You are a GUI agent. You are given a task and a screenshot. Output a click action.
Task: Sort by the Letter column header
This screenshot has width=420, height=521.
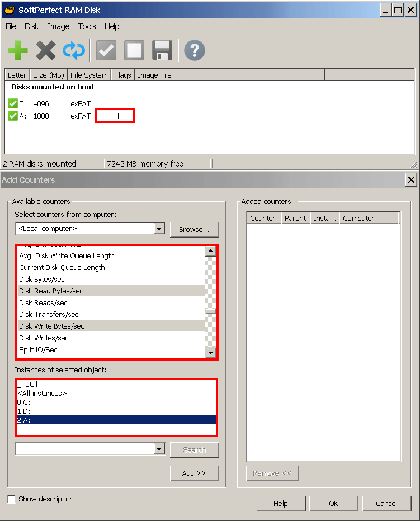coord(17,75)
